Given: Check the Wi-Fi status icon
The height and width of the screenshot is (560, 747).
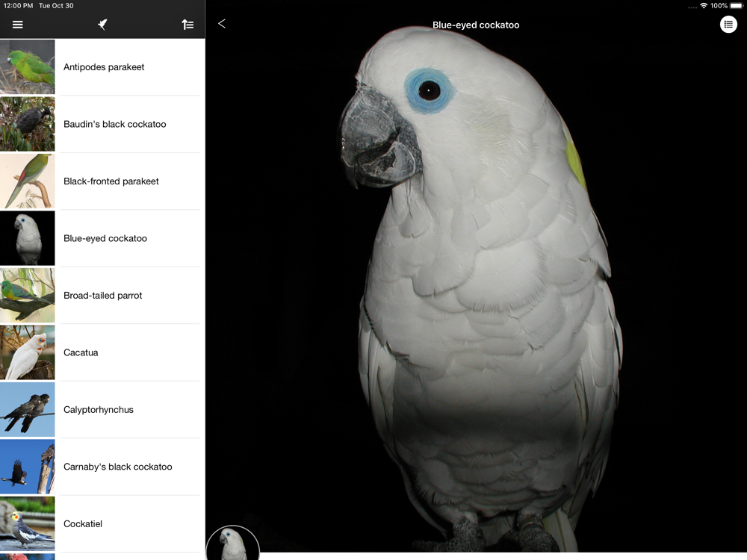Looking at the screenshot, I should 704,6.
